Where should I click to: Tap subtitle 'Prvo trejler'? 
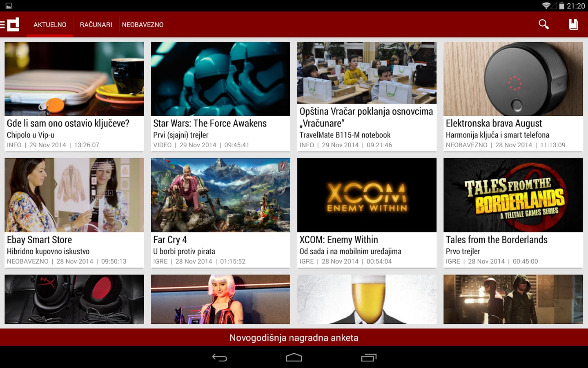tap(463, 251)
